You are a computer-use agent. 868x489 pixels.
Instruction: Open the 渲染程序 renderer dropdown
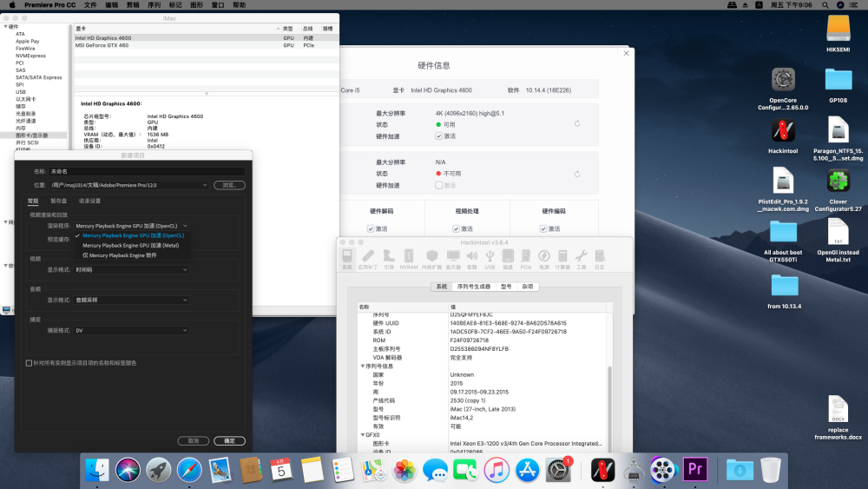pyautogui.click(x=131, y=226)
